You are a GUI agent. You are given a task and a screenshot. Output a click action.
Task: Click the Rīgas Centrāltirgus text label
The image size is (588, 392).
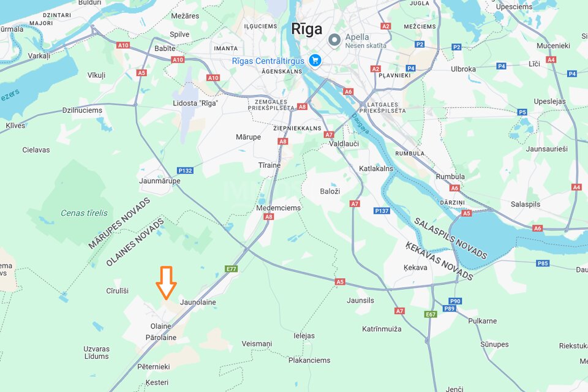click(268, 61)
